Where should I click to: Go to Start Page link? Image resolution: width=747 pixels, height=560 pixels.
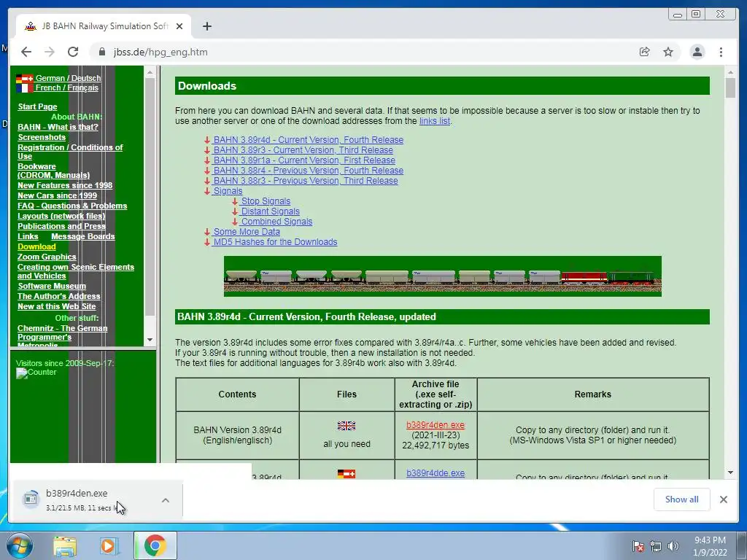37,106
